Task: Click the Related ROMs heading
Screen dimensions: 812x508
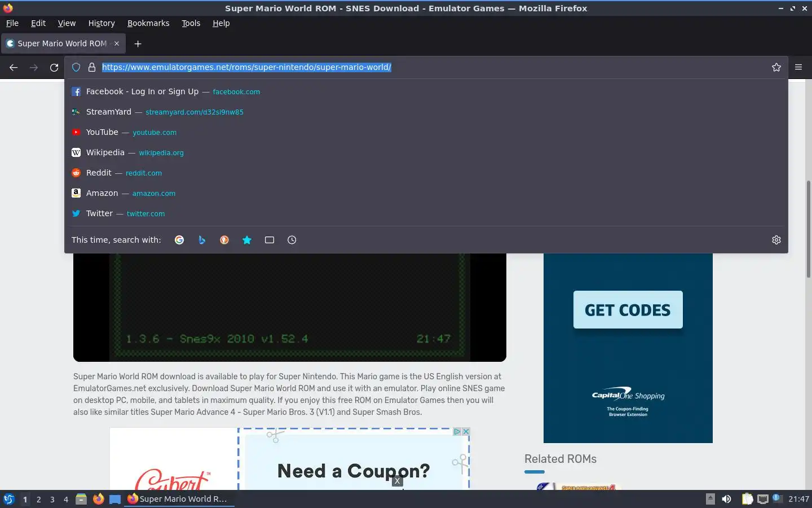Action: click(x=561, y=459)
